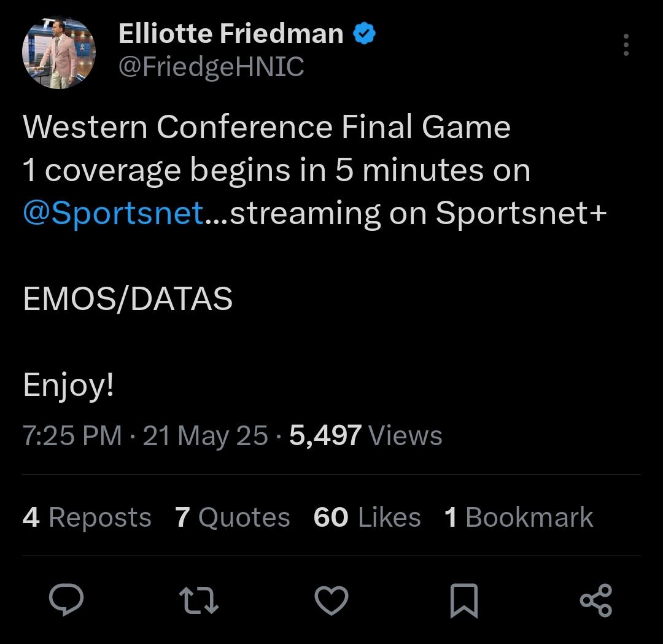The width and height of the screenshot is (663, 644).
Task: Click the 7:25 PM timestamp
Action: (x=72, y=435)
